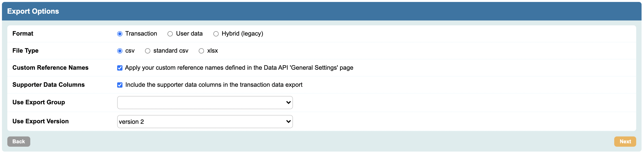Open the Use Export Group dropdown
The width and height of the screenshot is (644, 154).
[205, 103]
